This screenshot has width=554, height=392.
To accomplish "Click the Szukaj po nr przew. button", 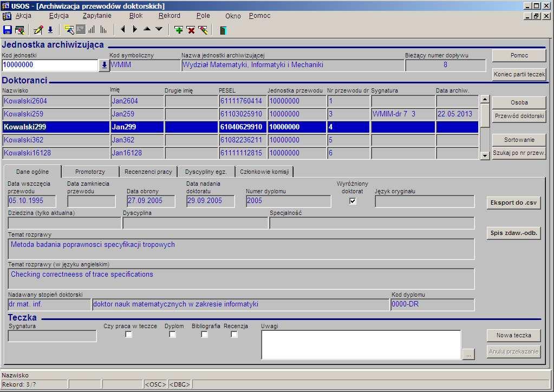I will point(519,153).
